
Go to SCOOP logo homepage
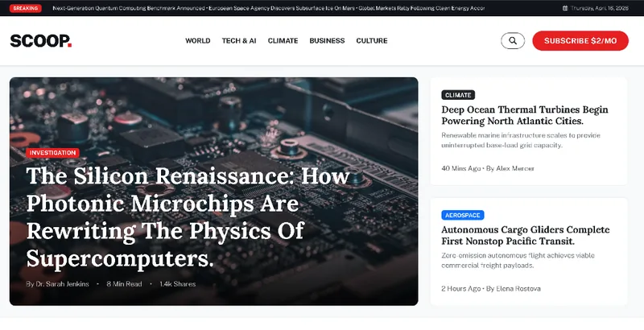click(41, 40)
